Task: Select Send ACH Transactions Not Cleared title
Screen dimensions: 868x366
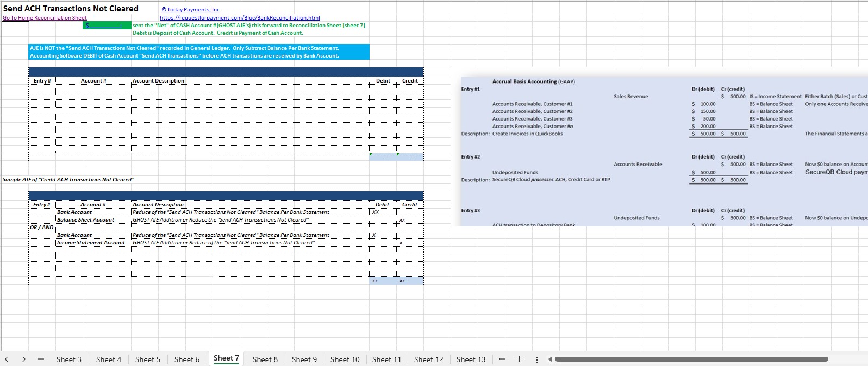Action: coord(71,8)
